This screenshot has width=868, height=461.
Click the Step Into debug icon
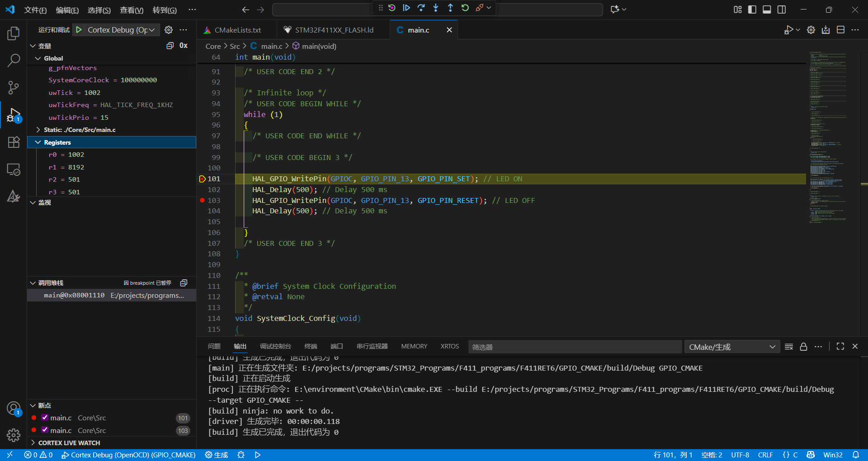[435, 8]
